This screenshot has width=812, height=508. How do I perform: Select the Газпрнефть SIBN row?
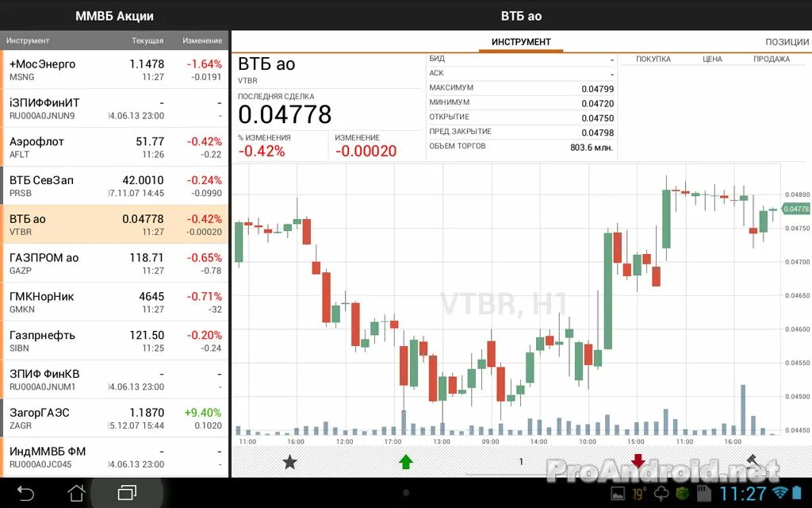(x=114, y=341)
